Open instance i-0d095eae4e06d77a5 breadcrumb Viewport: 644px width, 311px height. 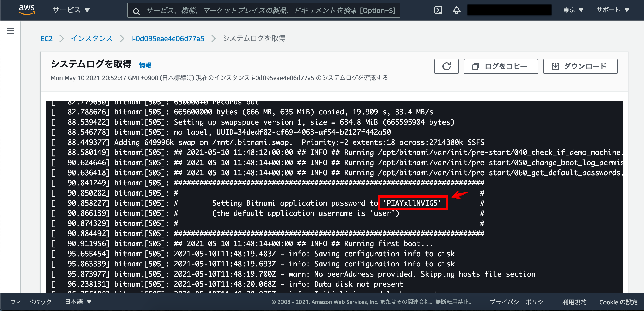(x=168, y=38)
